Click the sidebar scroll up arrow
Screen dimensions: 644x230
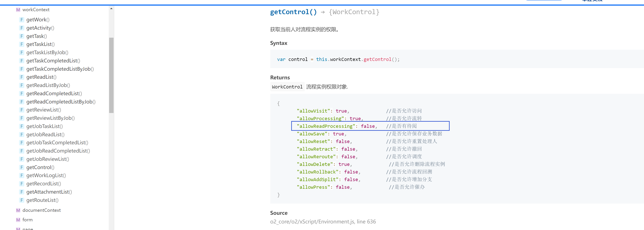pos(111,8)
